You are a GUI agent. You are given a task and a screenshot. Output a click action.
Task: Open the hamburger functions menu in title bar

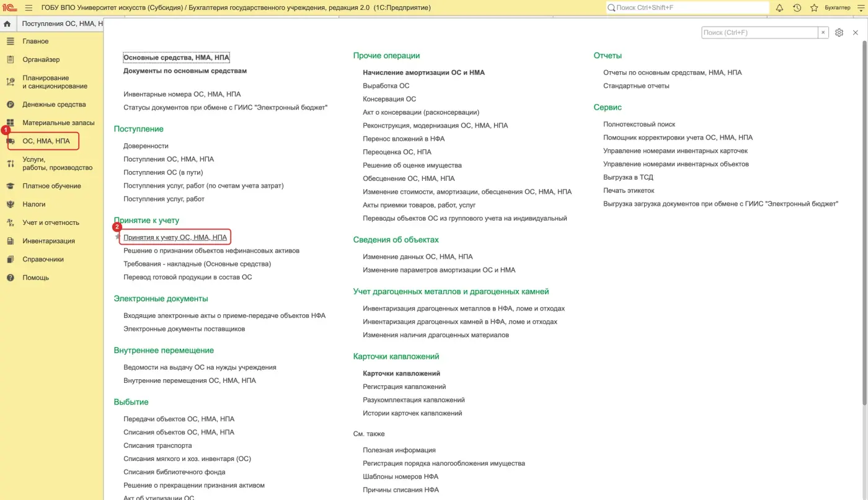click(x=29, y=7)
